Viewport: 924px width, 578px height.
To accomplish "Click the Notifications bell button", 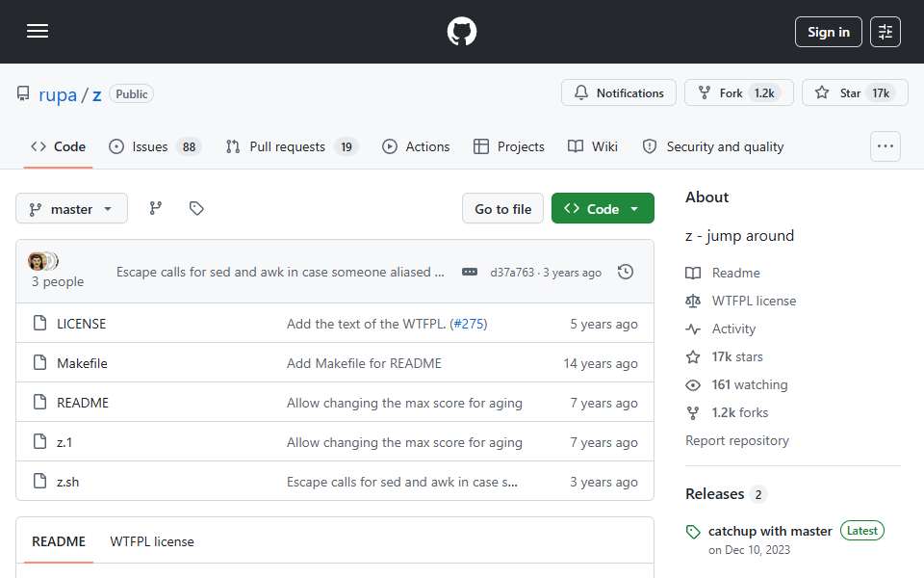I will click(618, 93).
